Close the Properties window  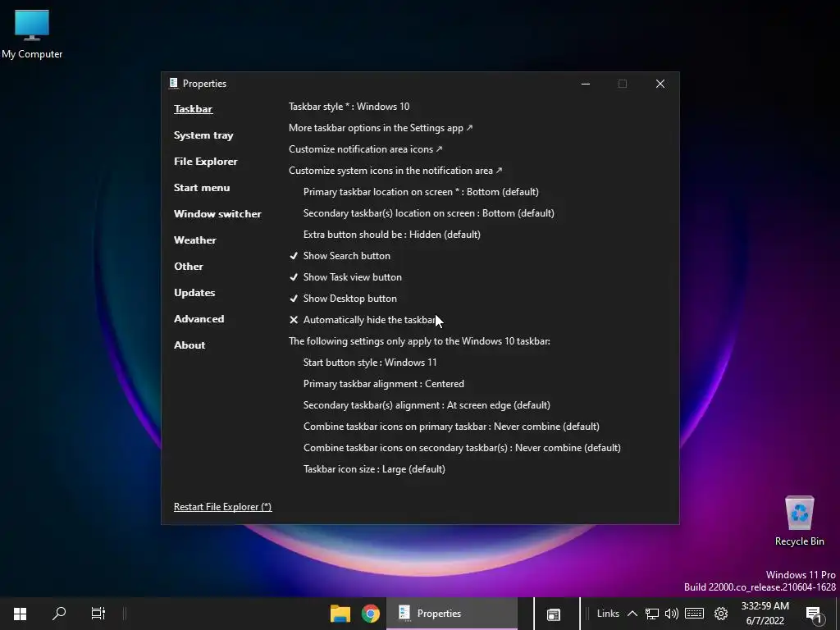(x=660, y=84)
